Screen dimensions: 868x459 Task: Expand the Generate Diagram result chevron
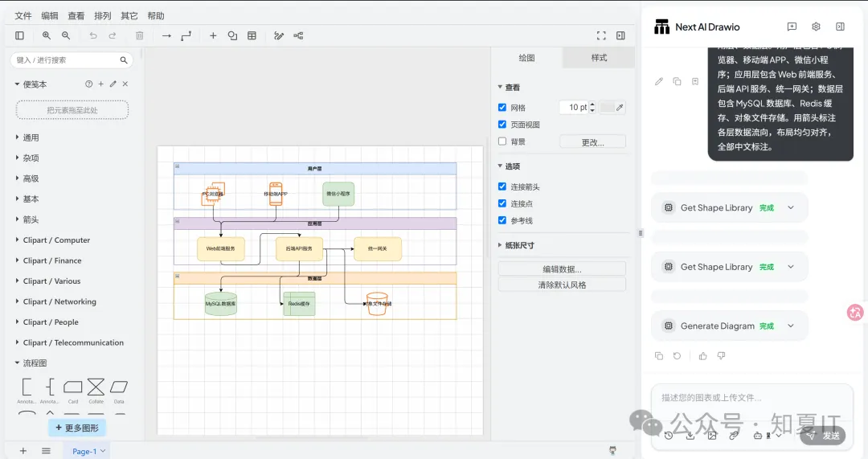point(791,326)
